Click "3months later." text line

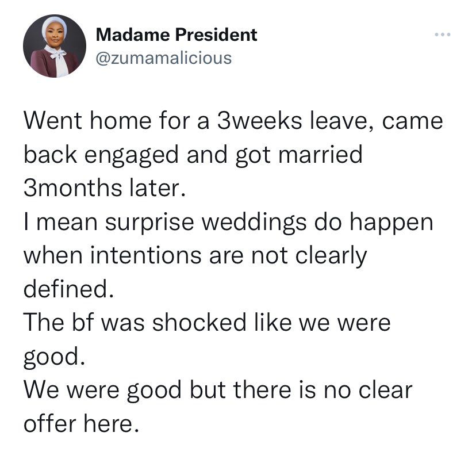point(105,188)
